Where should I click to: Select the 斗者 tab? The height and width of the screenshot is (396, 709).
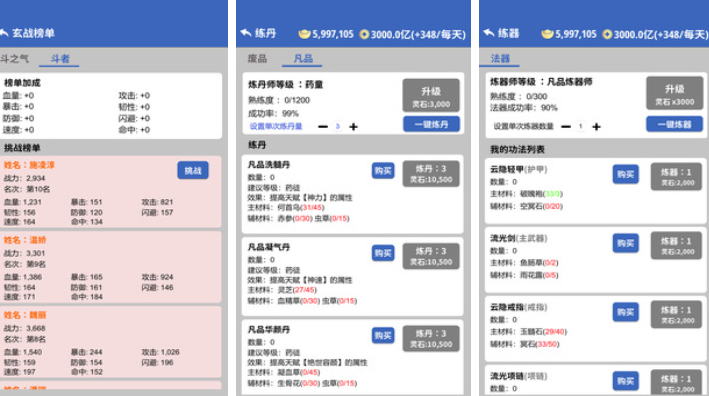60,59
